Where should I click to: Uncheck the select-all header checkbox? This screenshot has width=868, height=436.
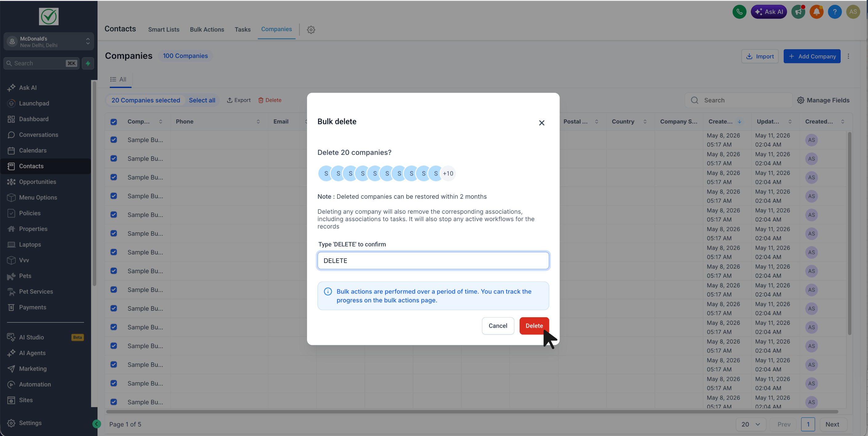[x=113, y=122]
